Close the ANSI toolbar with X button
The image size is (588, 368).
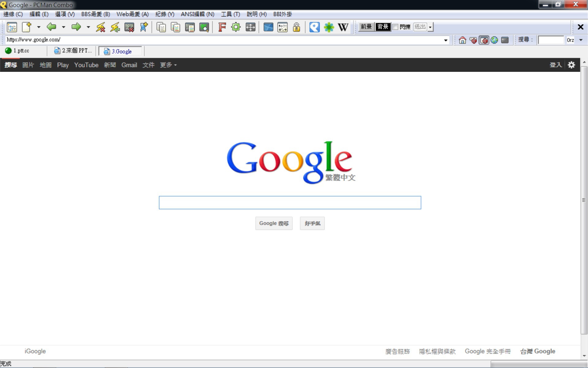tap(580, 27)
